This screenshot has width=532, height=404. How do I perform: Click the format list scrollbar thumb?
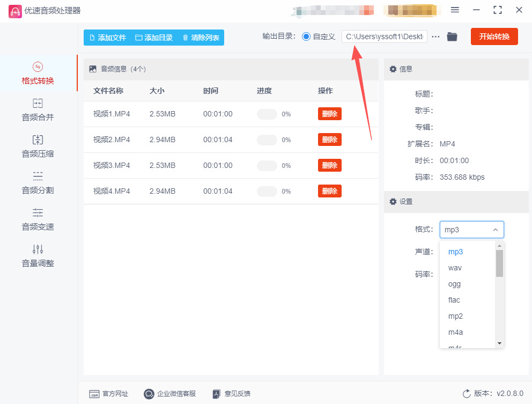[499, 263]
